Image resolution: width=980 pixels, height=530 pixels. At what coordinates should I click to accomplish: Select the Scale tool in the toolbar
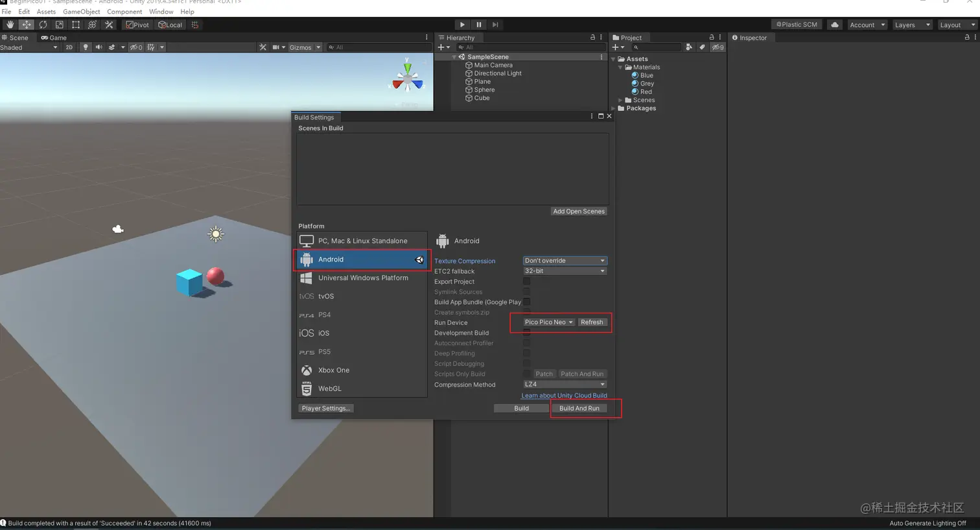60,25
